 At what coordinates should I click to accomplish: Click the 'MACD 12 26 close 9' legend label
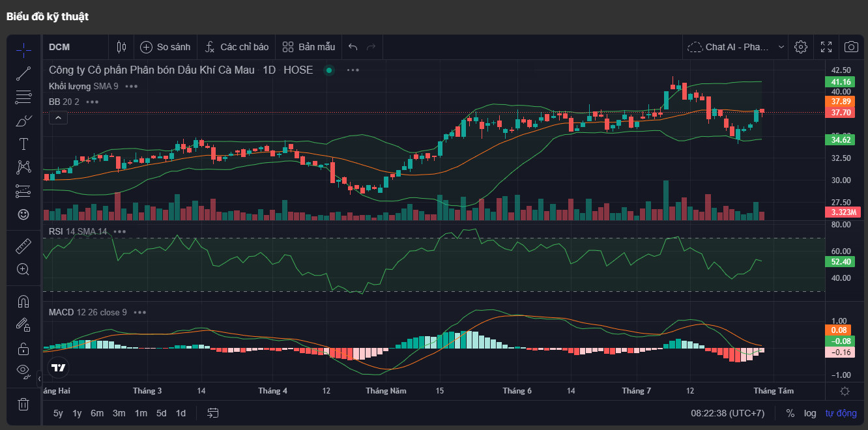point(88,312)
